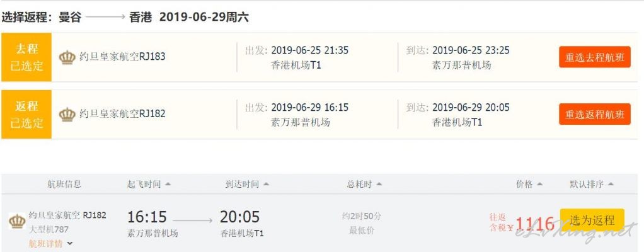
Task: Click 重选返程航班 to reselect return flight
Action: (595, 114)
